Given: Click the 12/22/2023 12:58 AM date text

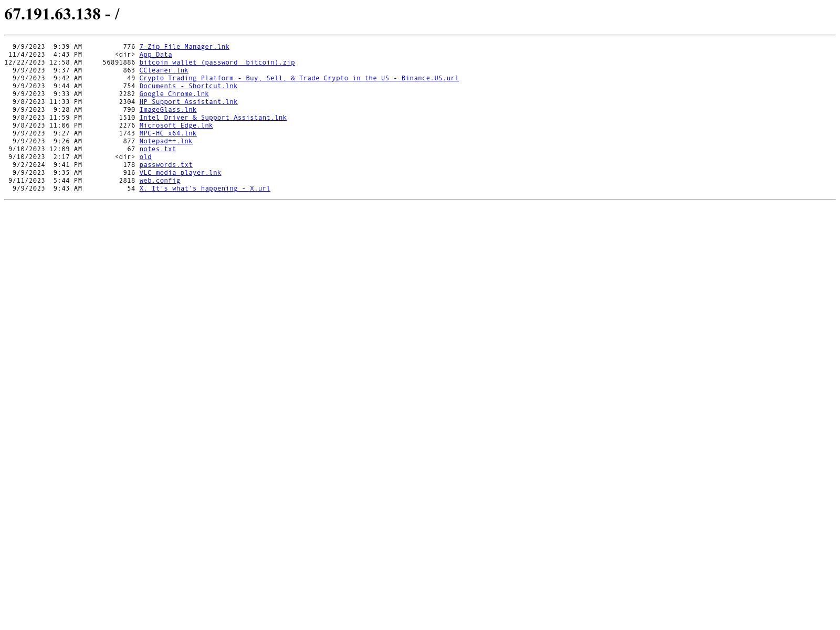Looking at the screenshot, I should coord(43,62).
